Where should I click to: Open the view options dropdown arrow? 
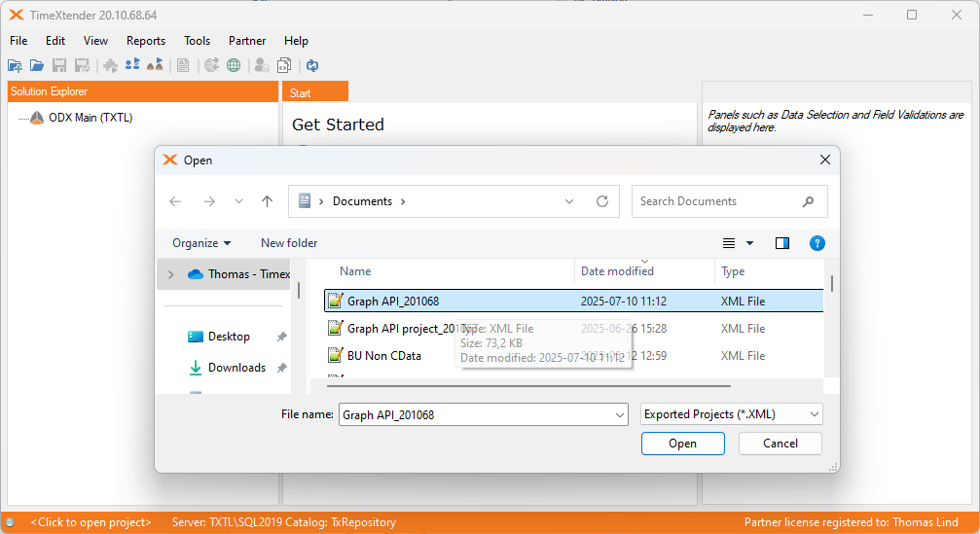[750, 243]
